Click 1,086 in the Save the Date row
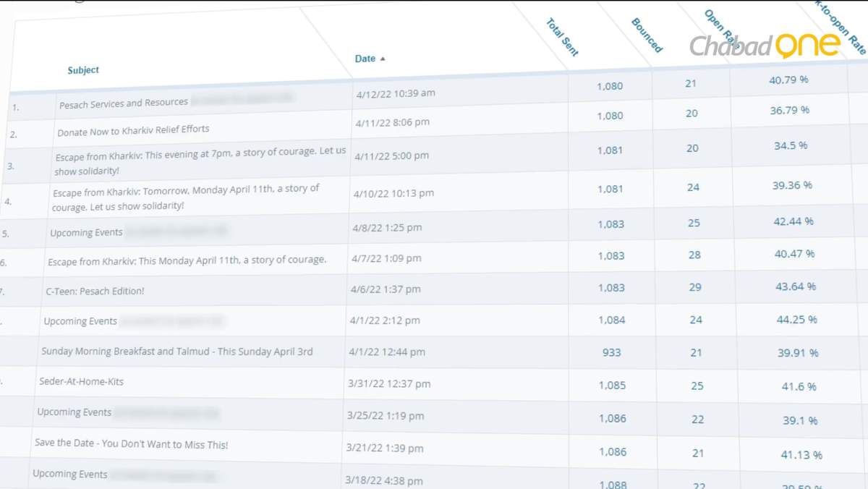The image size is (868, 489). point(613,452)
